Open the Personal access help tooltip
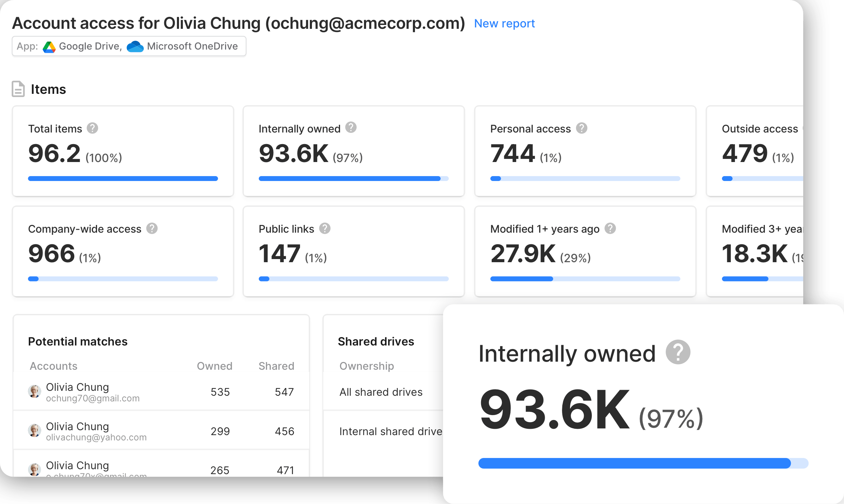This screenshot has width=844, height=504. pos(582,128)
